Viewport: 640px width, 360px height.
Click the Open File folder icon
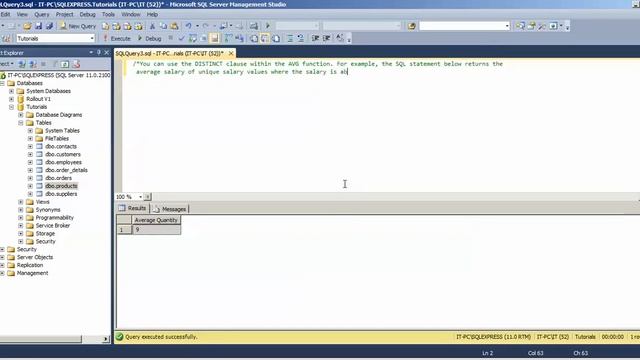[x=27, y=26]
